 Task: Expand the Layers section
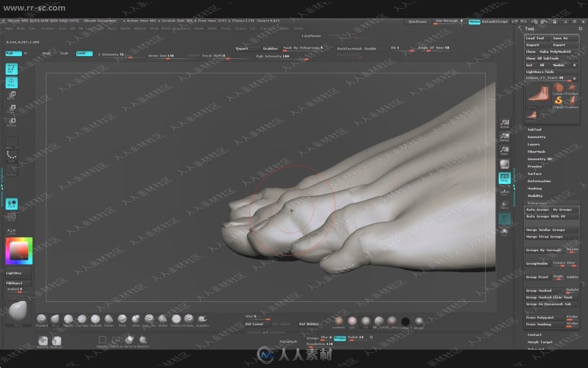[533, 144]
